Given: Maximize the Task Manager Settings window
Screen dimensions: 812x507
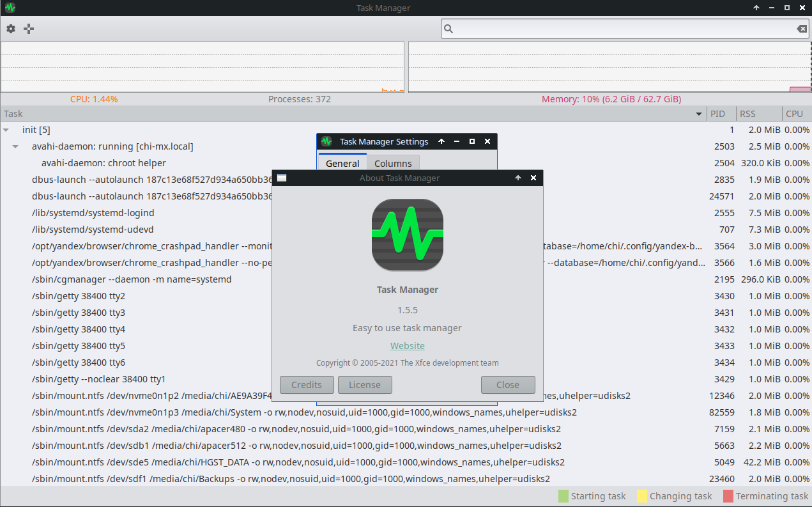Looking at the screenshot, I should tap(472, 141).
